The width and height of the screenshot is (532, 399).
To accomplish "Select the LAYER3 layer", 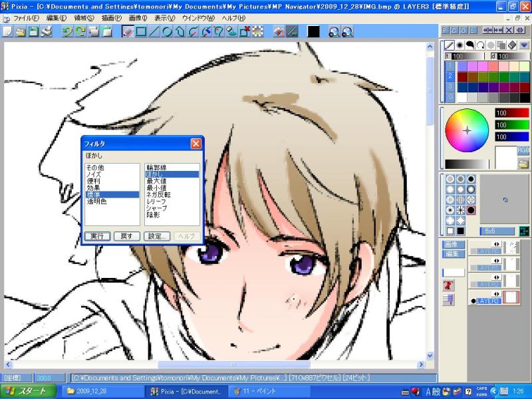I will pyautogui.click(x=489, y=301).
